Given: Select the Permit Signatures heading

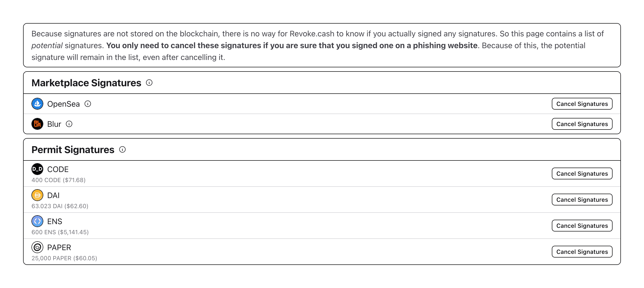Looking at the screenshot, I should pos(73,149).
